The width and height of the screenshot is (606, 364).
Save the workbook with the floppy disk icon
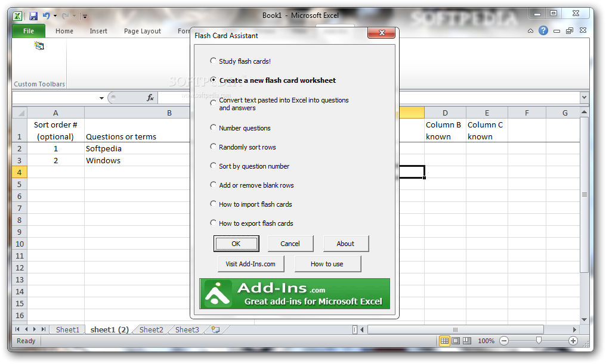pos(33,16)
